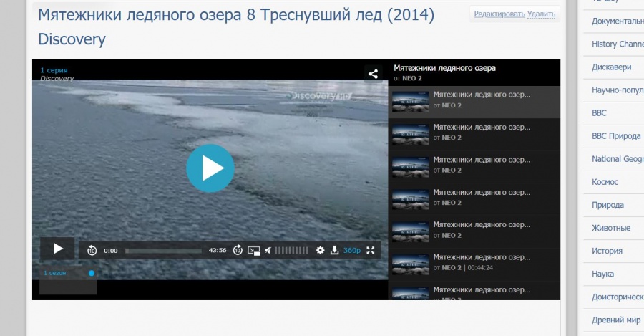The height and width of the screenshot is (336, 644).
Task: Select the Наука sidebar category
Action: [603, 274]
